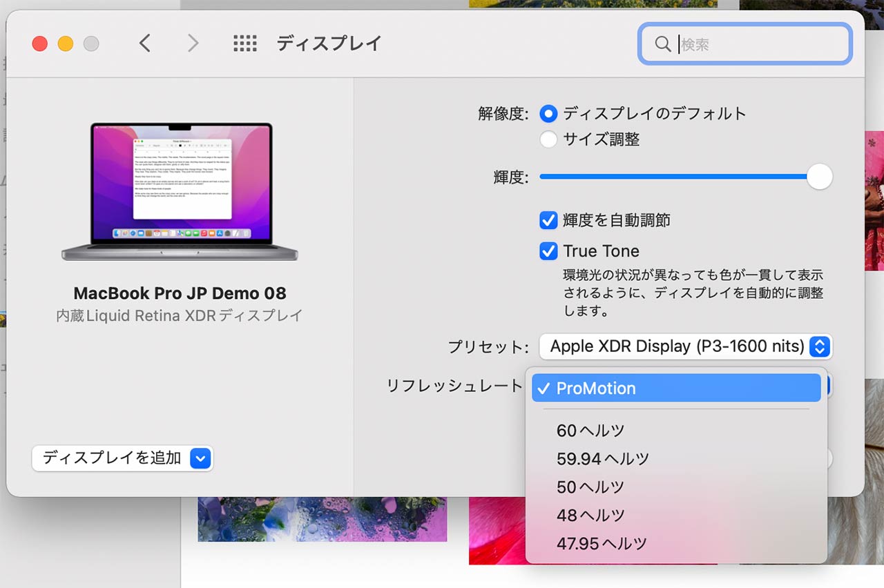Choose 50ヘルツ refresh rate
The height and width of the screenshot is (588, 884).
[x=676, y=487]
